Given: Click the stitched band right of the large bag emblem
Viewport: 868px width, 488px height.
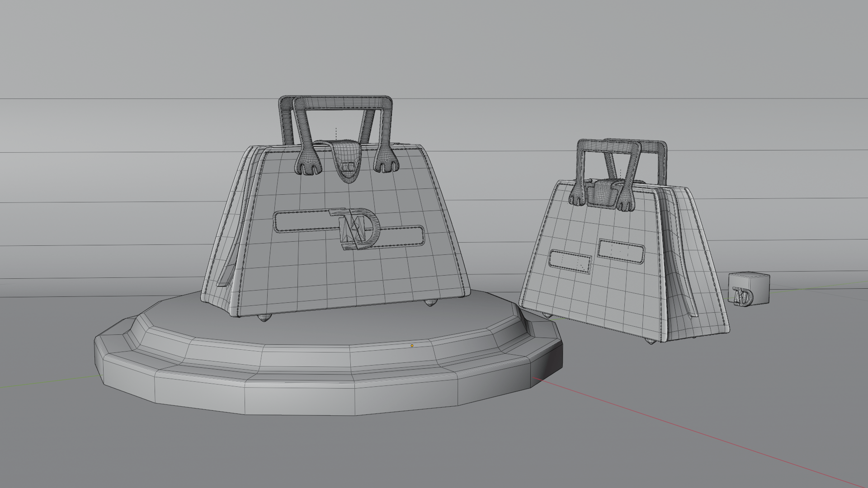Looking at the screenshot, I should pyautogui.click(x=401, y=237).
